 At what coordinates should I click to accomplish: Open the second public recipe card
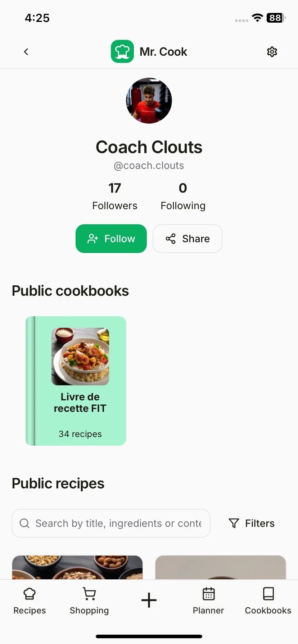(x=221, y=567)
